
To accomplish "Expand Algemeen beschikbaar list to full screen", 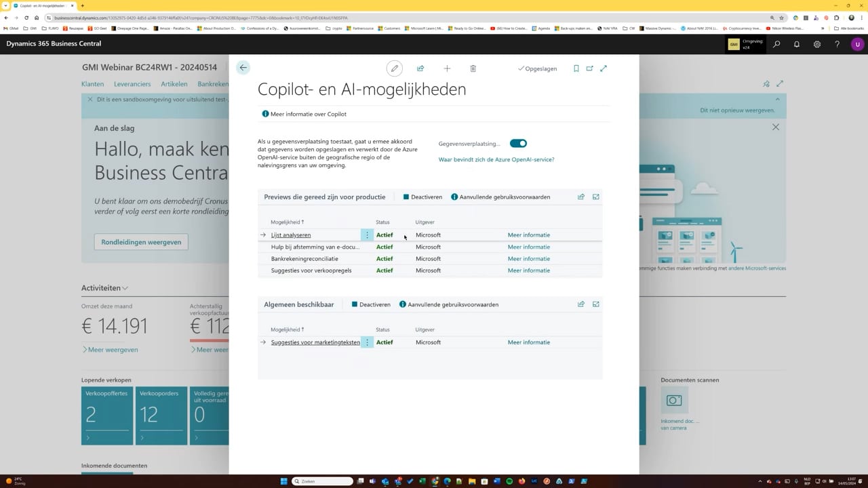I will point(596,304).
